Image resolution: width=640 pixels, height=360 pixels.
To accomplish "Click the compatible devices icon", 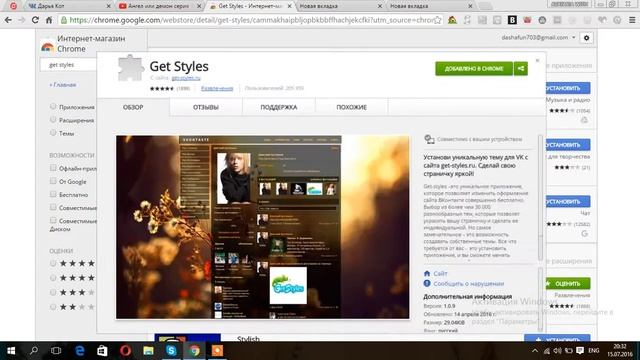I will 429,139.
